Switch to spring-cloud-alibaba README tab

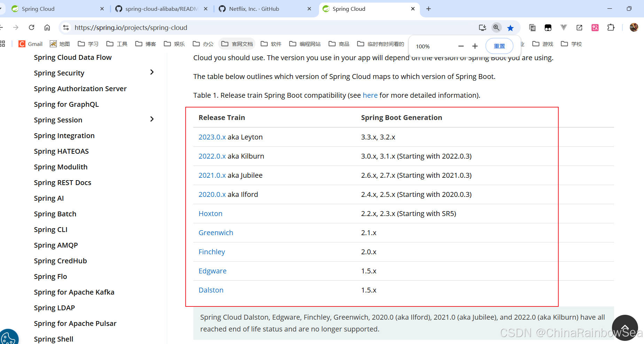tap(162, 9)
